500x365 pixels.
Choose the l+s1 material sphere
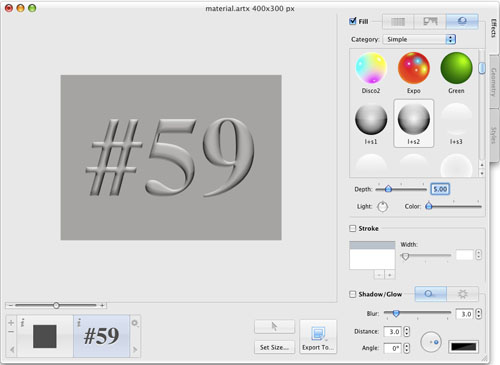[371, 119]
